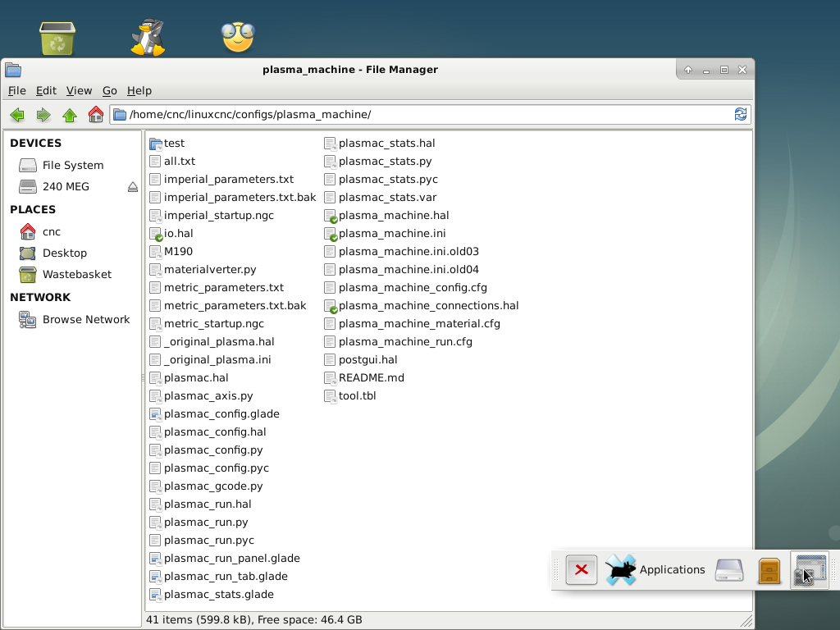Click the red X panel button
Image resolution: width=840 pixels, height=630 pixels.
(582, 569)
